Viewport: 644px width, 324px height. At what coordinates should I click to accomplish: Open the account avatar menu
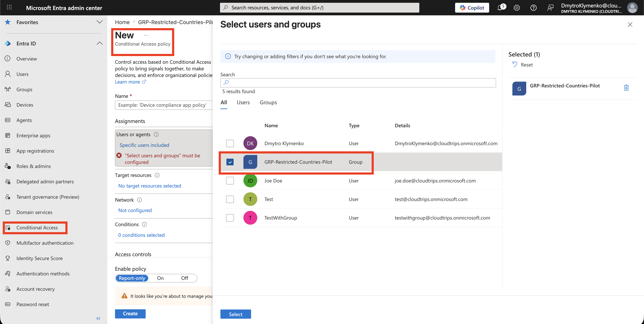pos(632,8)
